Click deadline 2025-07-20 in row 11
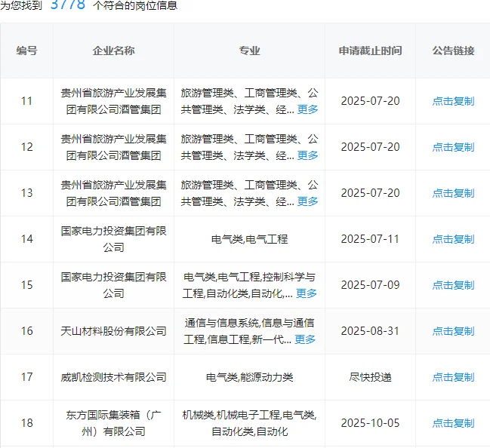Viewport: 490px width, 448px height. coord(370,101)
